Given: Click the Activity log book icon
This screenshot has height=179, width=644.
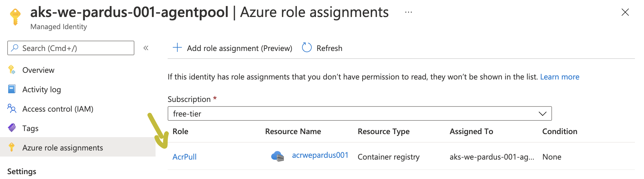Looking at the screenshot, I should (x=12, y=89).
